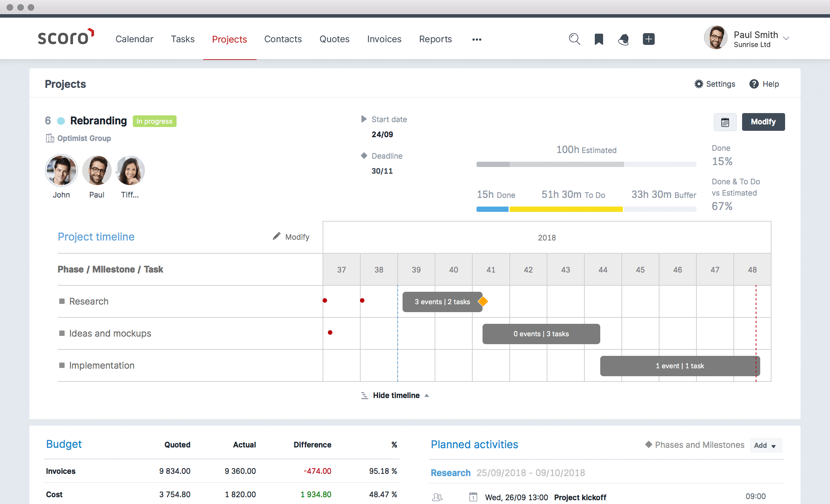Open notifications bell icon

click(x=623, y=39)
